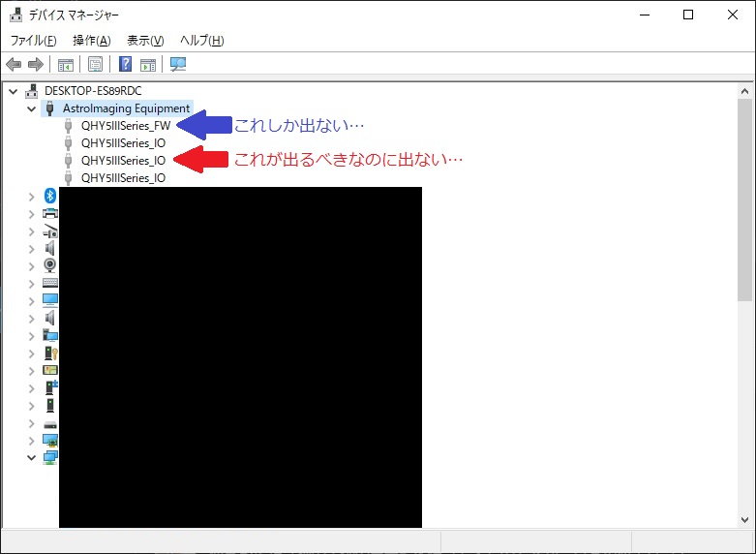Expand the webcam category chevron
This screenshot has height=554, width=756.
tap(32, 266)
